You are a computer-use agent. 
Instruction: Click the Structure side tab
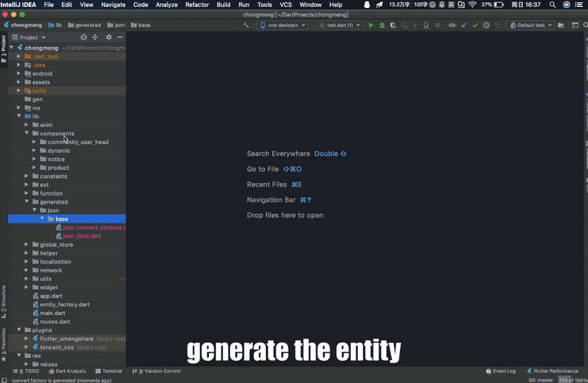tap(4, 302)
